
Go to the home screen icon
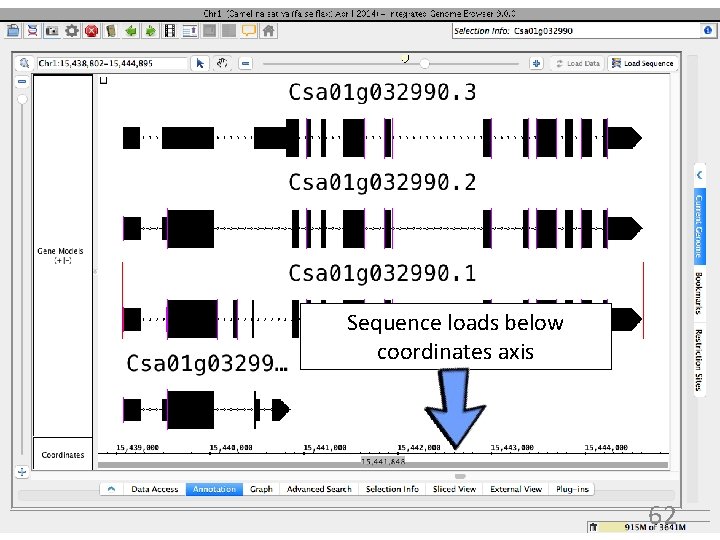point(269,31)
